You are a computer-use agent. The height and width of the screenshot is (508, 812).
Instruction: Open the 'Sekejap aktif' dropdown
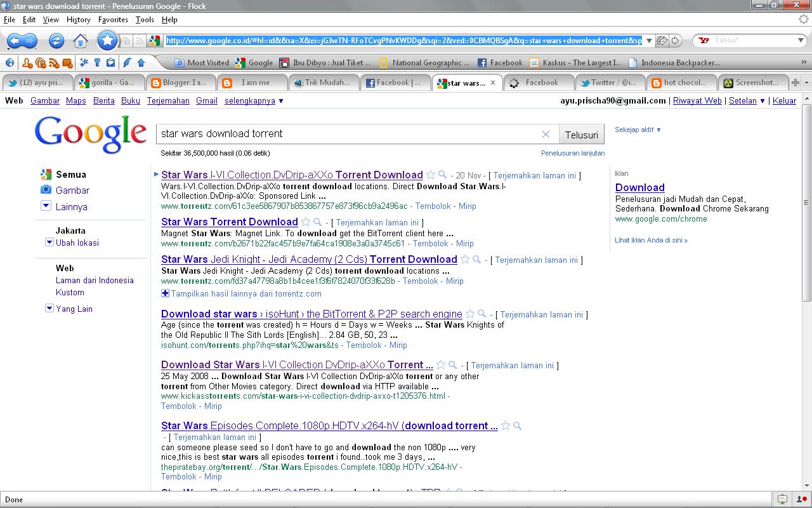(638, 130)
